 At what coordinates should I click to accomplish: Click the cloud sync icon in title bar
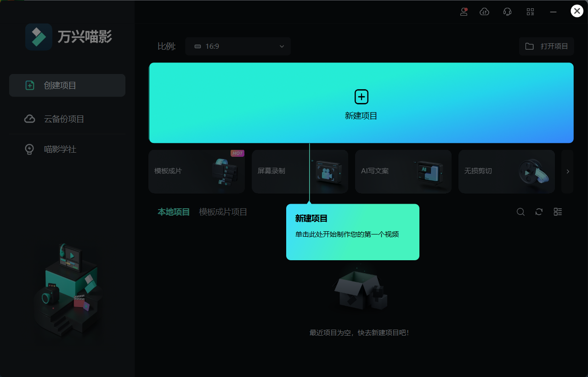pos(484,11)
